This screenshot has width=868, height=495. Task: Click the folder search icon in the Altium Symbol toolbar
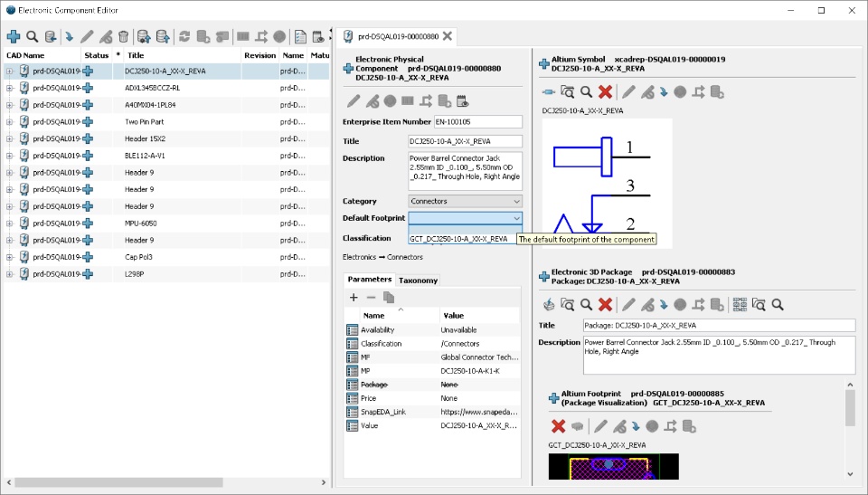[x=567, y=92]
